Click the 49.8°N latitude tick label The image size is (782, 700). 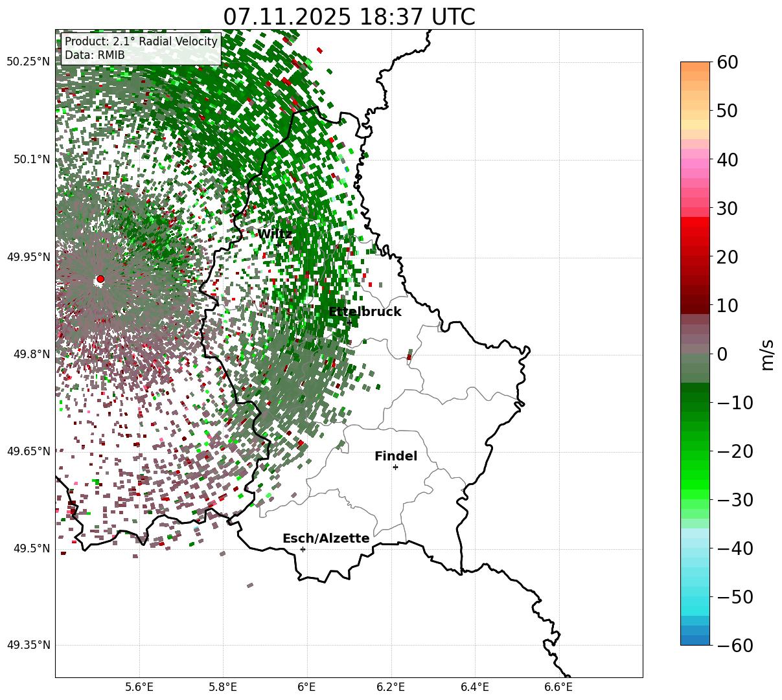pyautogui.click(x=31, y=354)
